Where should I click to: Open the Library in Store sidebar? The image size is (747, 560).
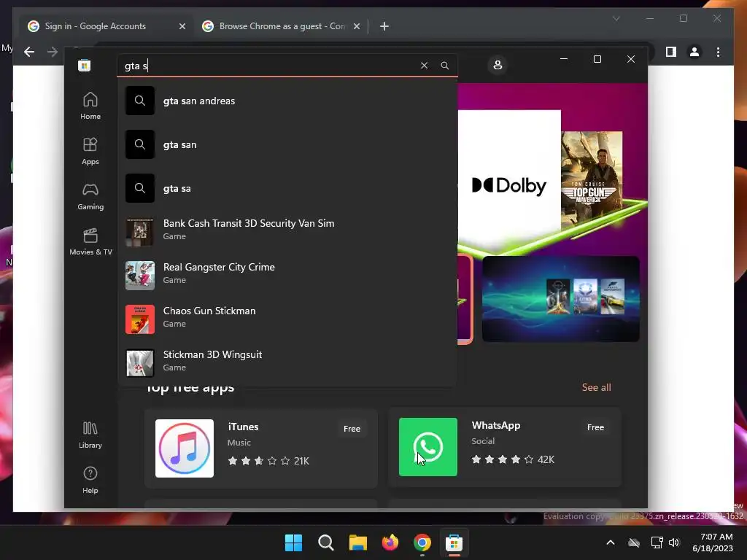click(x=90, y=435)
